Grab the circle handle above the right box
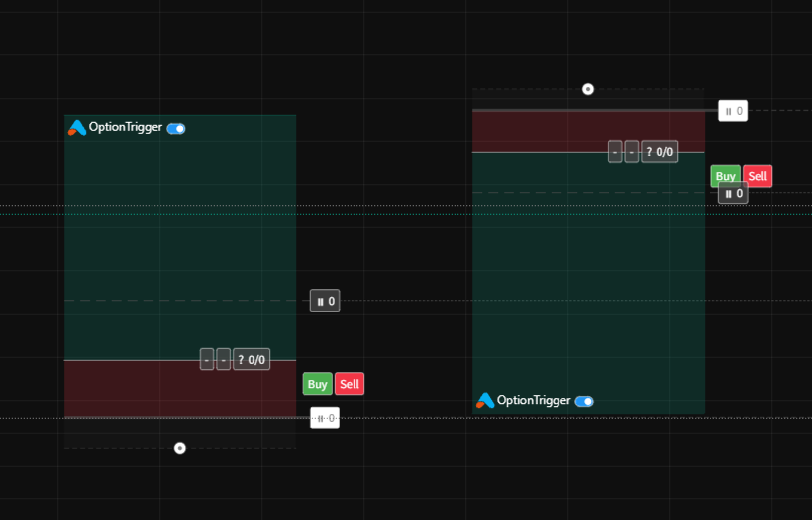The image size is (812, 520). [588, 89]
